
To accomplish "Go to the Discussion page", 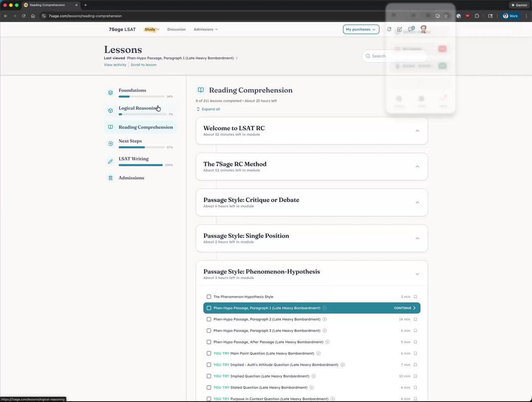I will coord(177,29).
